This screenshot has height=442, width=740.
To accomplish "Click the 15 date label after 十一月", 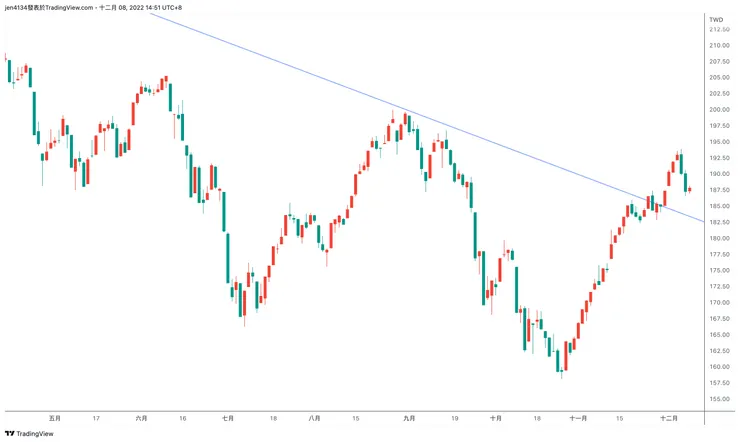I will (x=620, y=418).
